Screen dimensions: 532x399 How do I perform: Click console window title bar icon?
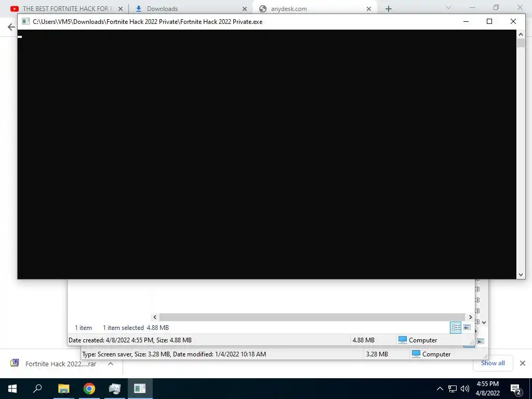pos(25,21)
